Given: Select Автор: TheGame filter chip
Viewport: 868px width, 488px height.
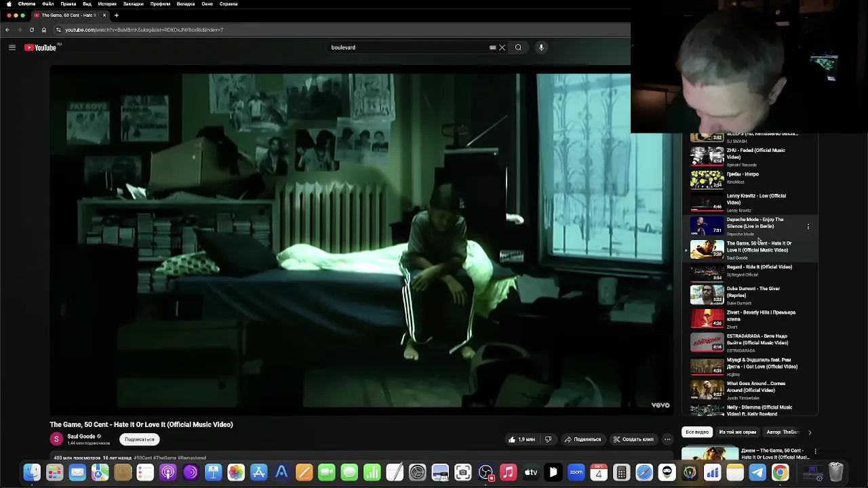Looking at the screenshot, I should (783, 432).
